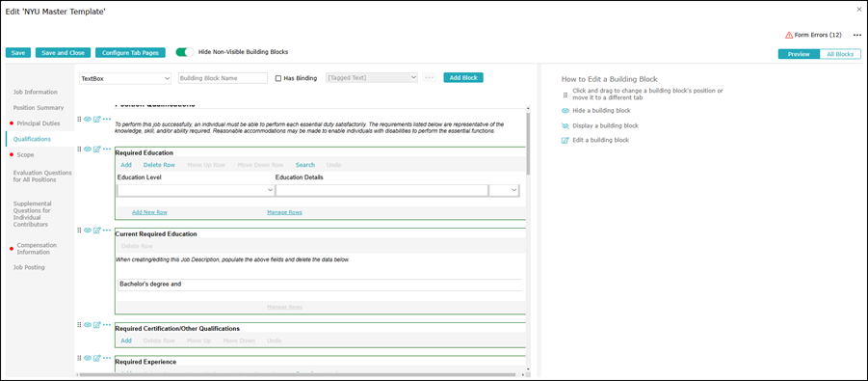Viewport: 868px width, 381px height.
Task: Click the Hide a building block eye icon
Action: pyautogui.click(x=566, y=110)
